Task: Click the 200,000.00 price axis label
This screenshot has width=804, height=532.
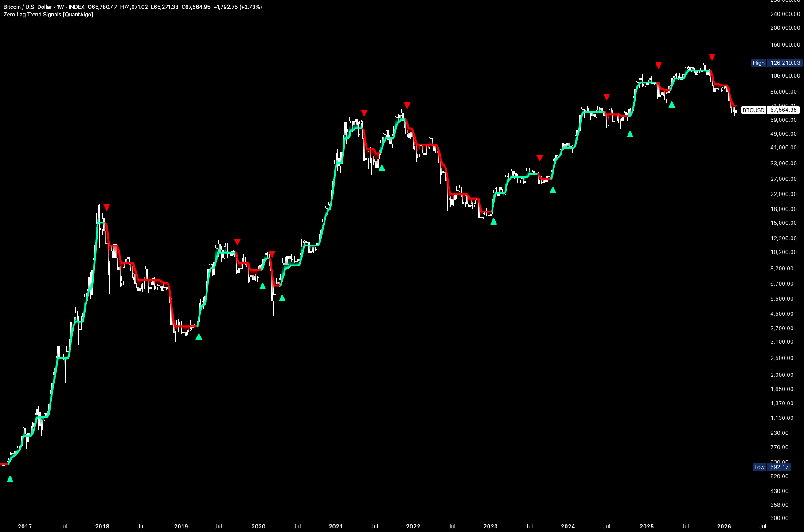Action: click(785, 28)
